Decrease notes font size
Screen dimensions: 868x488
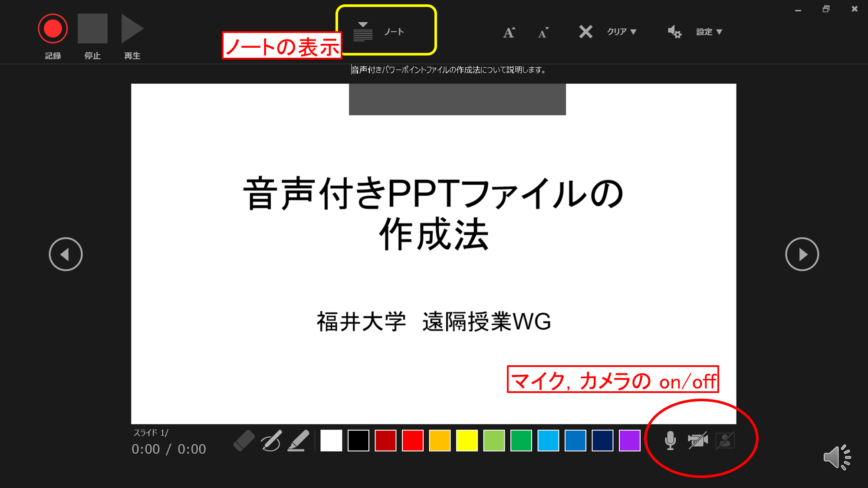tap(543, 32)
